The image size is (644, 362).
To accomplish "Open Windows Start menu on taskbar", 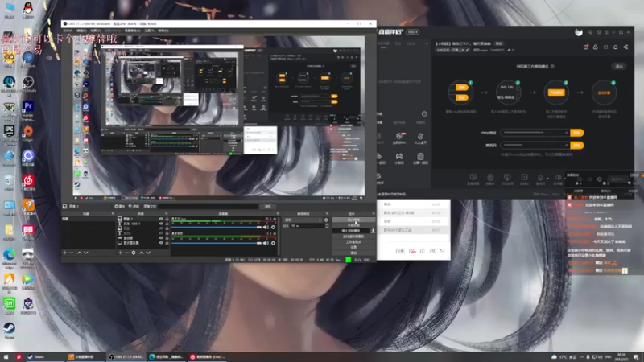I will coord(6,357).
